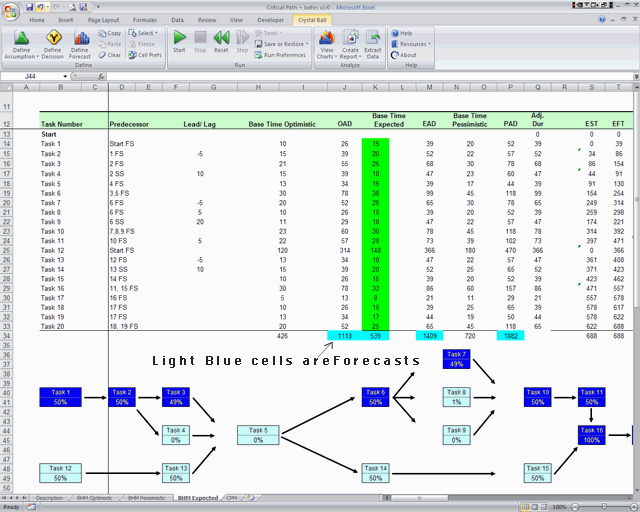This screenshot has width=640, height=512.
Task: Open Define Assumption in Crystal Ball ribbon
Action: pyautogui.click(x=21, y=45)
